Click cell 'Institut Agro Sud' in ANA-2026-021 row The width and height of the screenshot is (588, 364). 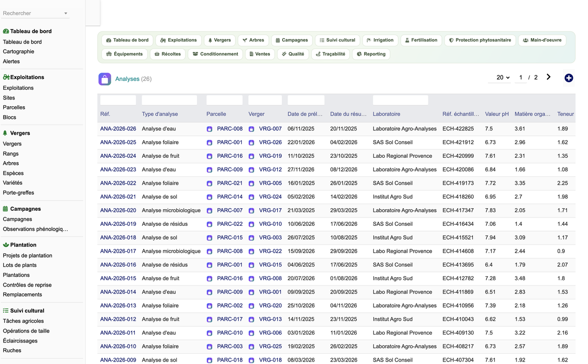coord(392,197)
